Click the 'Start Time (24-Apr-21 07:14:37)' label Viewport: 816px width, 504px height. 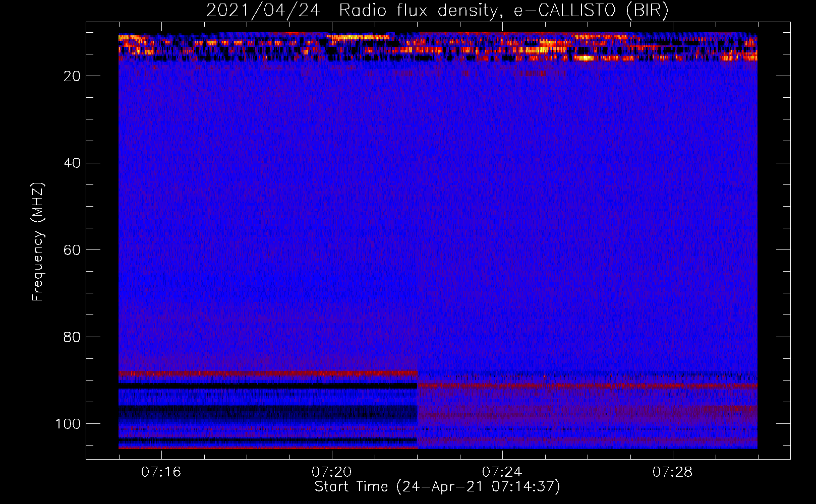(x=437, y=487)
